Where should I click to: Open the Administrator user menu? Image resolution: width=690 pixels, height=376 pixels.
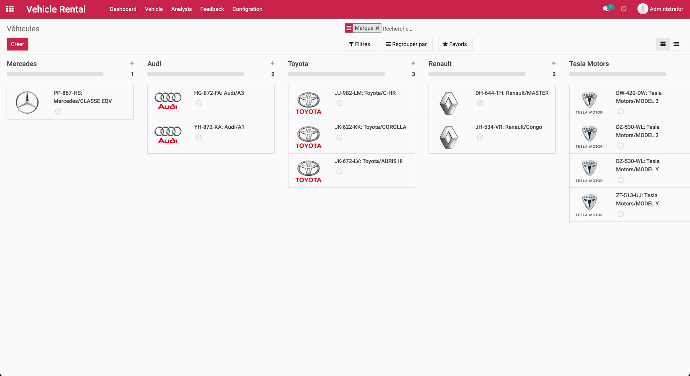(660, 9)
